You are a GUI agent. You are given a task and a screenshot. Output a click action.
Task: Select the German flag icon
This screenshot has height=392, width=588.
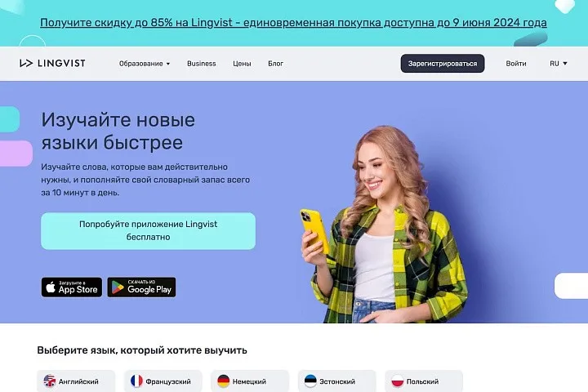tap(224, 381)
